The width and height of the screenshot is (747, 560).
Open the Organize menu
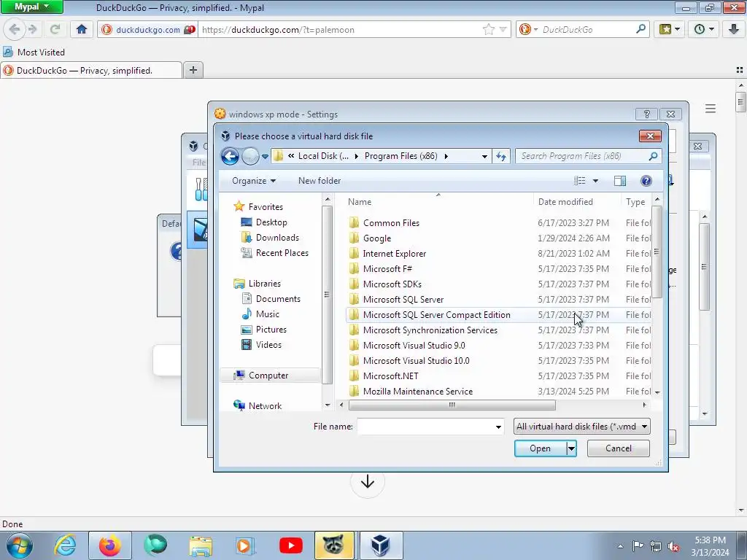pos(253,181)
